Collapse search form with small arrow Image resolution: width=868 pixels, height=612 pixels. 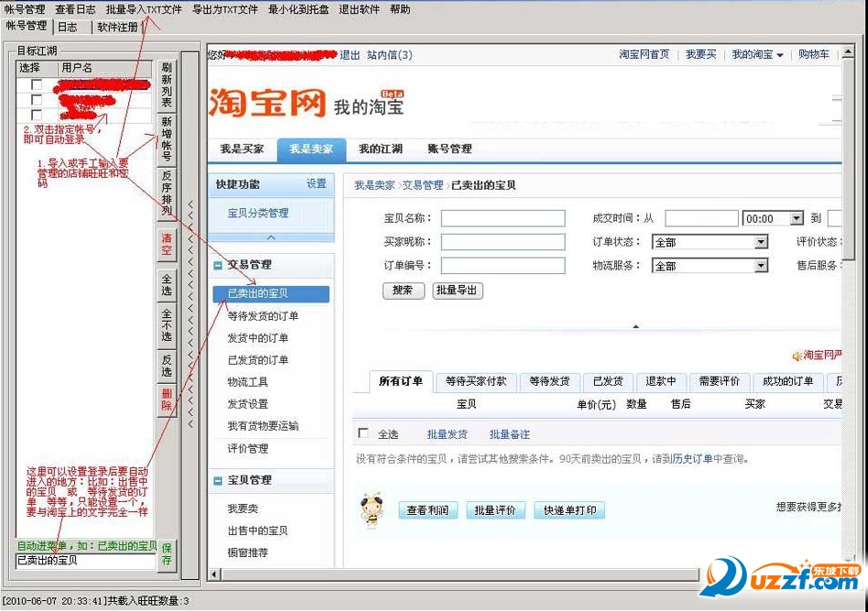(635, 326)
